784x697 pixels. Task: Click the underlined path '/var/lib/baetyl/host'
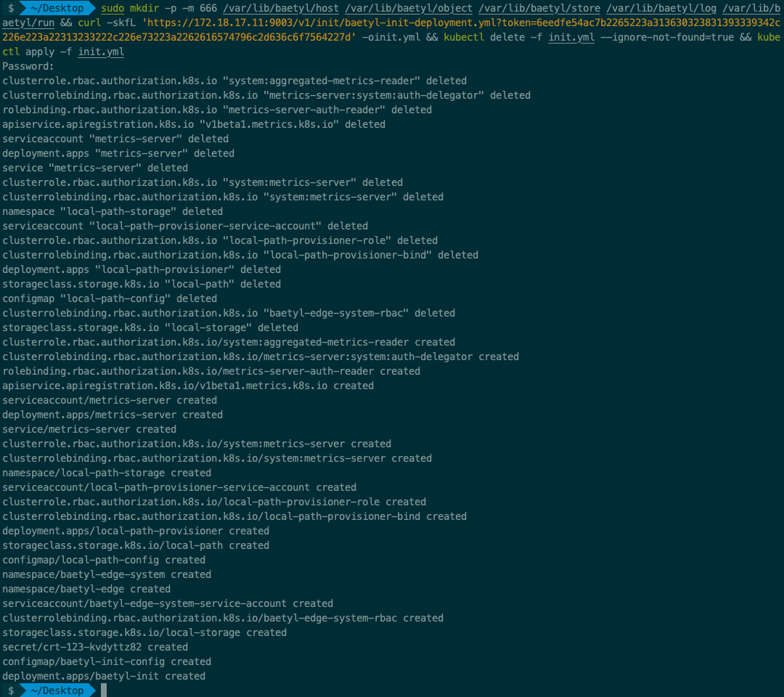(x=281, y=9)
